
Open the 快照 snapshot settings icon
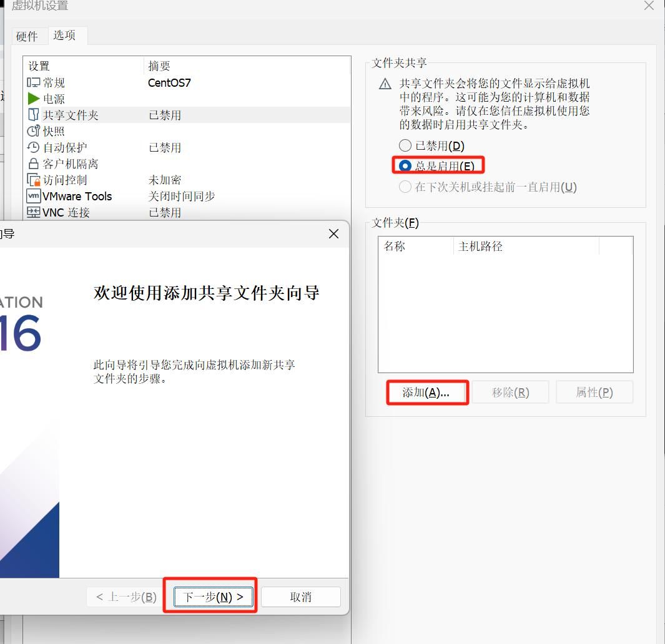32,131
